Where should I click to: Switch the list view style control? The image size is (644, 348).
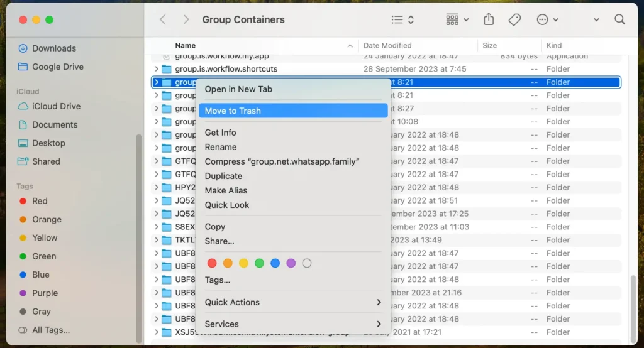(x=402, y=19)
